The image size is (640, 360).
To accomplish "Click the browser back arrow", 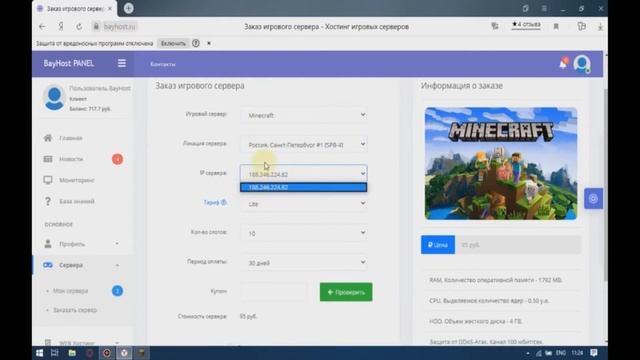I will pyautogui.click(x=42, y=27).
